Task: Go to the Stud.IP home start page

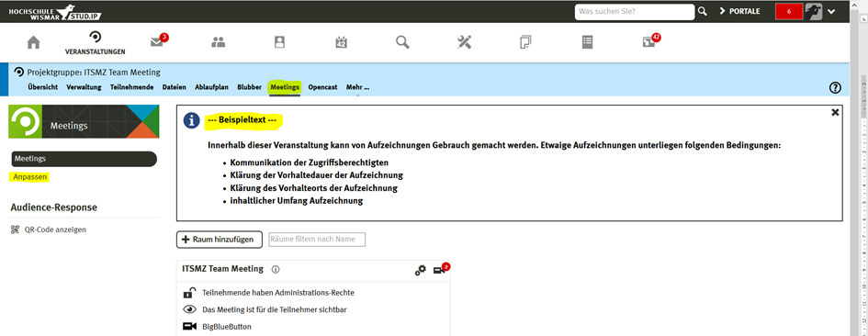Action: point(34,42)
